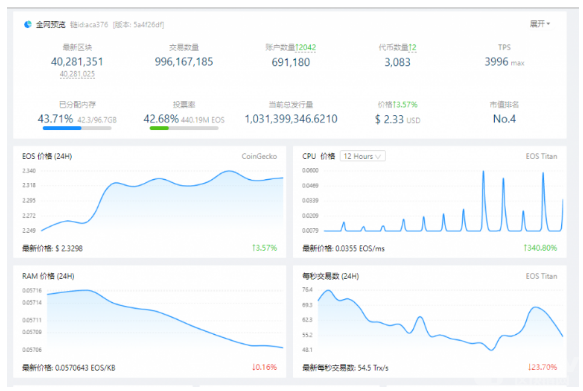Screen dimensions: 583x391
Task: Click the blue allocated RAM progress bar
Action: pyautogui.click(x=62, y=128)
